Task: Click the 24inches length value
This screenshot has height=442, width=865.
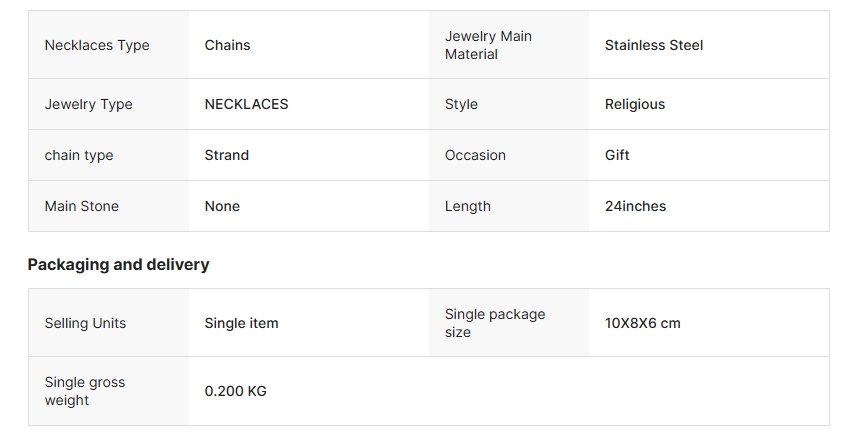Action: tap(635, 206)
